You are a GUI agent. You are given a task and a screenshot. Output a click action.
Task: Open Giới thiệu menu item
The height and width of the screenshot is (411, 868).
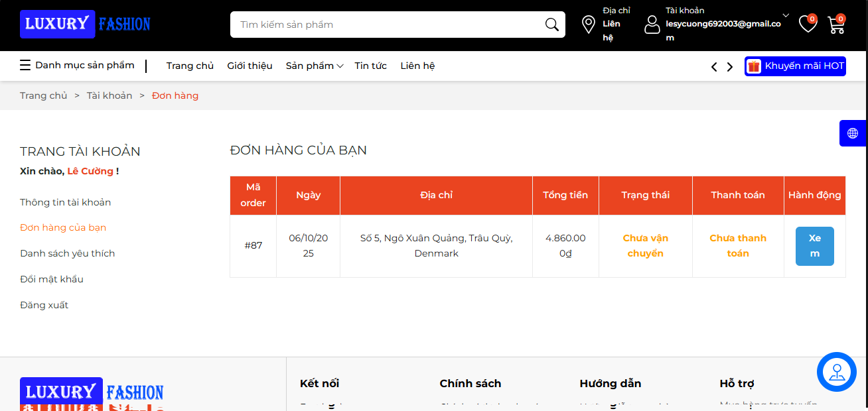click(250, 66)
